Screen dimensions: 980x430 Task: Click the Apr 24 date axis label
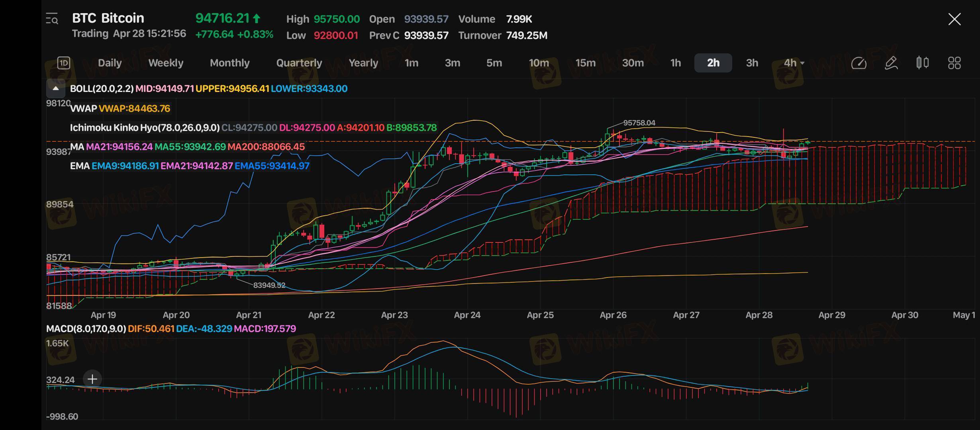click(467, 315)
